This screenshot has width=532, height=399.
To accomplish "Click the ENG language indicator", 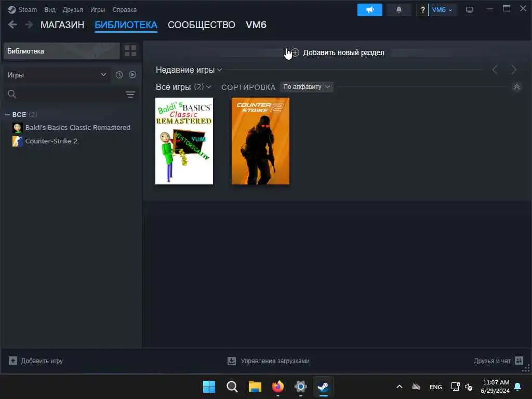I will point(436,387).
